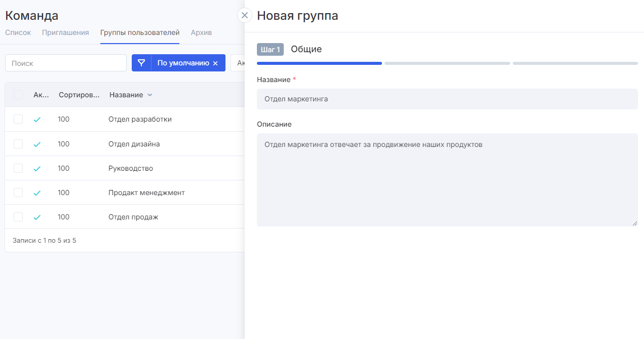This screenshot has height=339, width=644.
Task: Sort by Название column arrow
Action: tap(149, 95)
